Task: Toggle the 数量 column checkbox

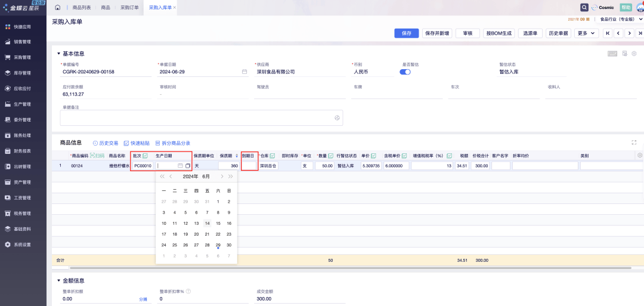Action: pyautogui.click(x=330, y=156)
